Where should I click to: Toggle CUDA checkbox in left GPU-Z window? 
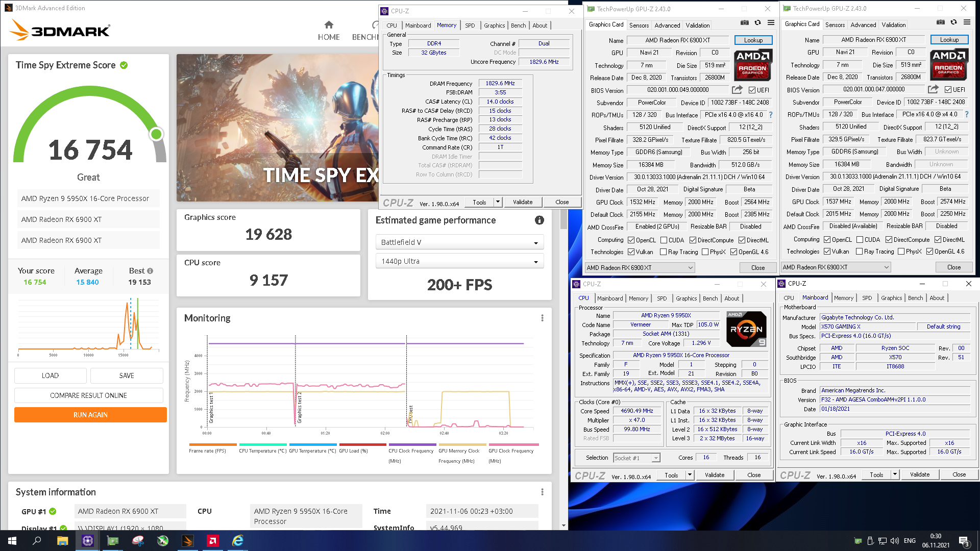[x=664, y=240]
